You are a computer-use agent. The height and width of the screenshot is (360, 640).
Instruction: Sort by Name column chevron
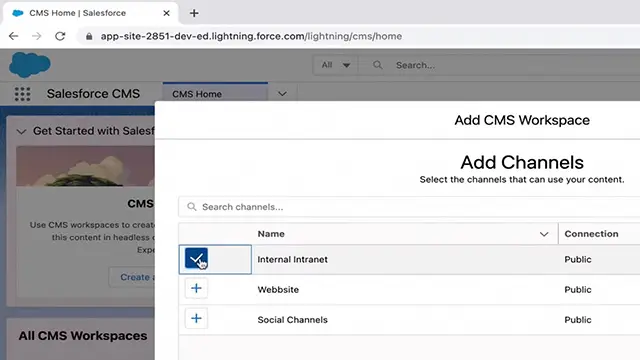[x=544, y=234]
